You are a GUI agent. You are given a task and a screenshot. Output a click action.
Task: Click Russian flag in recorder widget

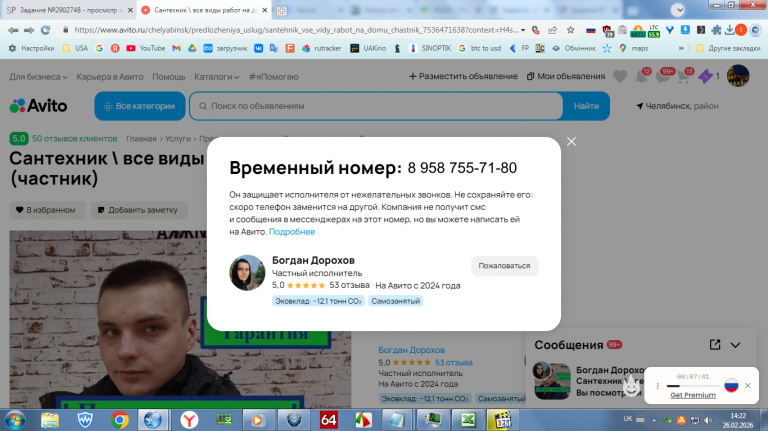coord(731,385)
